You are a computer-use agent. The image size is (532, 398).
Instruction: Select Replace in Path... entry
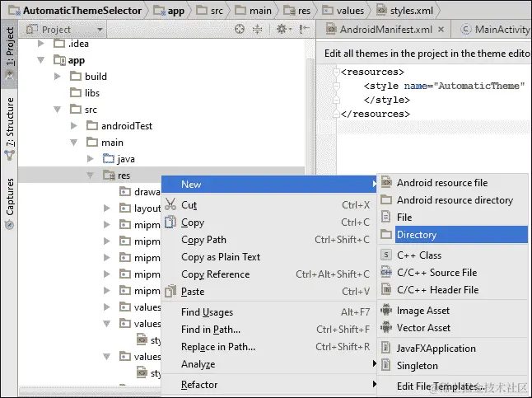268,346
